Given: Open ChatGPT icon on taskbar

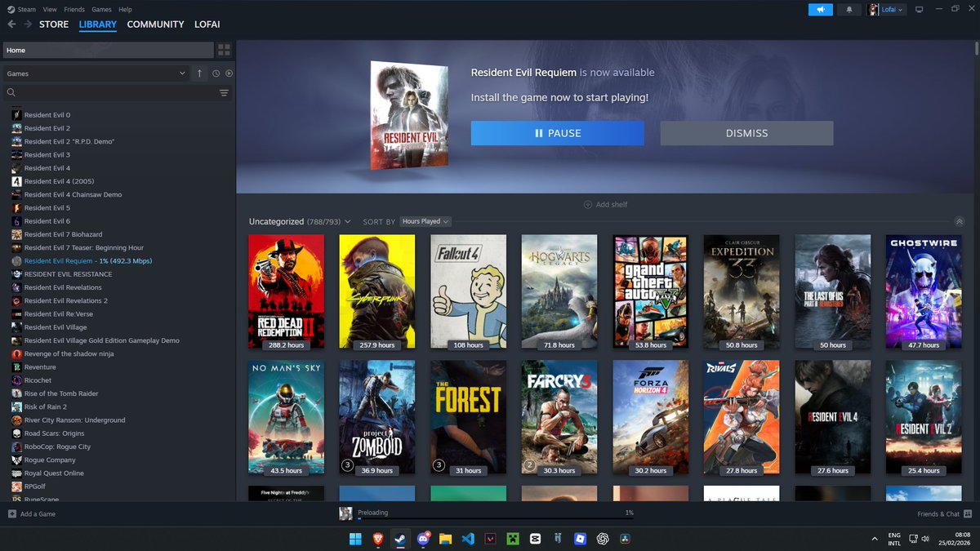Looking at the screenshot, I should coord(603,539).
